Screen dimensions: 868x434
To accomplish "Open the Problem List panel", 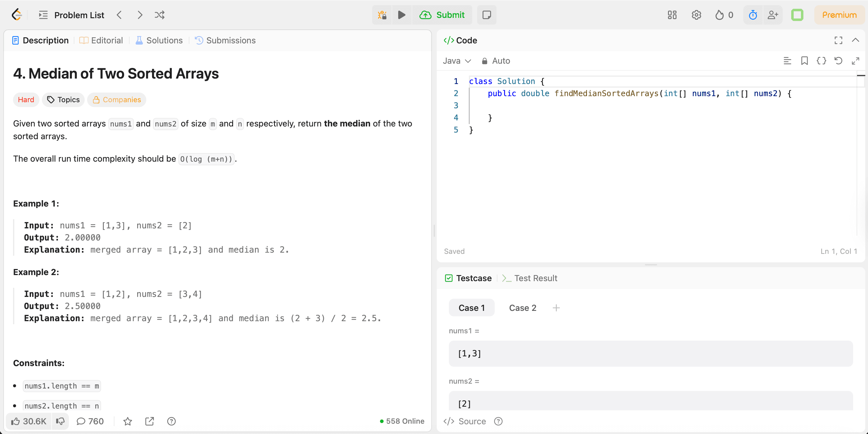I will (71, 15).
